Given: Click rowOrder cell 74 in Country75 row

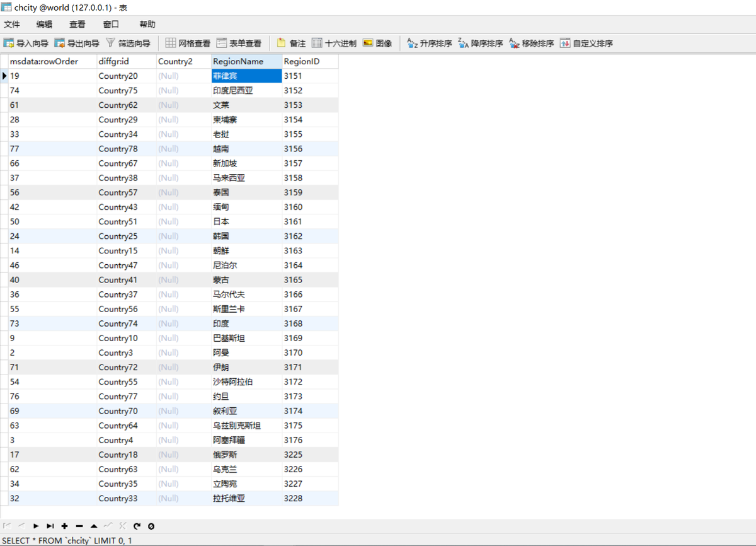Looking at the screenshot, I should pyautogui.click(x=52, y=90).
